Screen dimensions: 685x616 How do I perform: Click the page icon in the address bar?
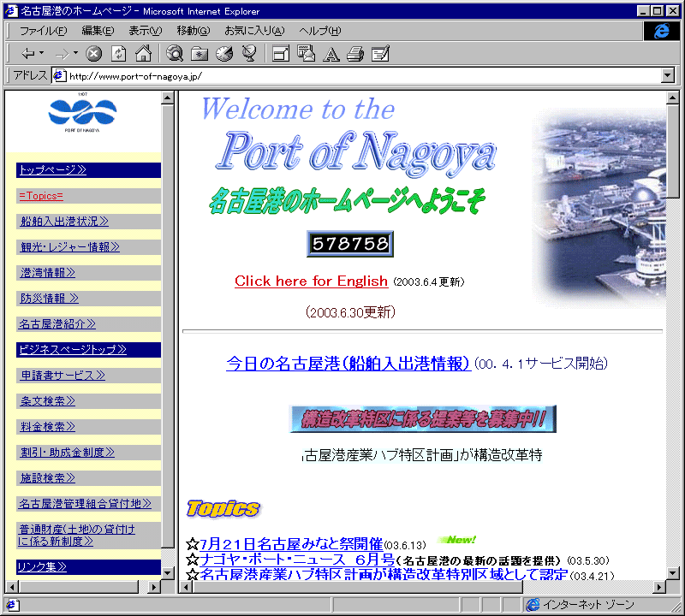click(59, 76)
